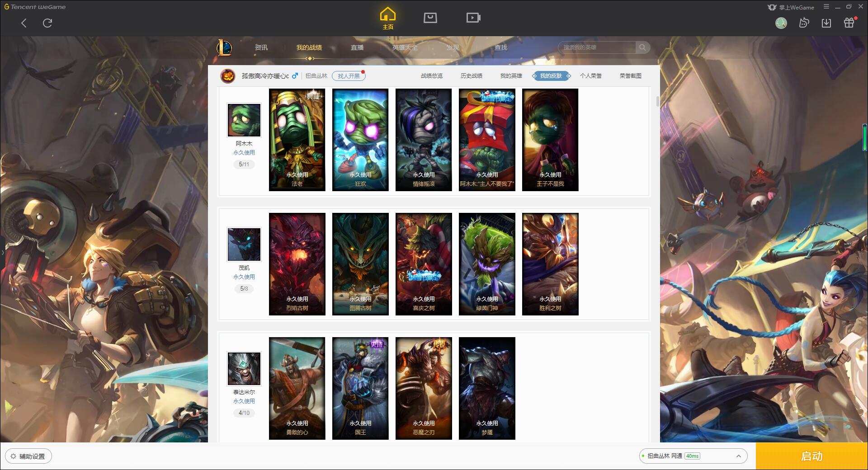Open the 王子不是我 skin card

pyautogui.click(x=550, y=140)
